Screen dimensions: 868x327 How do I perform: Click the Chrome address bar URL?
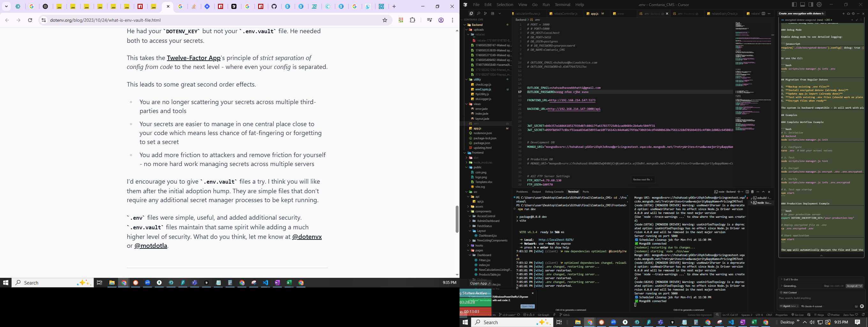(x=105, y=20)
